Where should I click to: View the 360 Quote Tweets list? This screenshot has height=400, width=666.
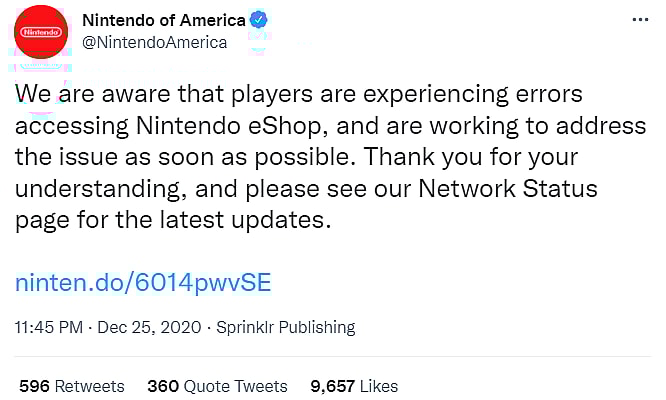217,386
